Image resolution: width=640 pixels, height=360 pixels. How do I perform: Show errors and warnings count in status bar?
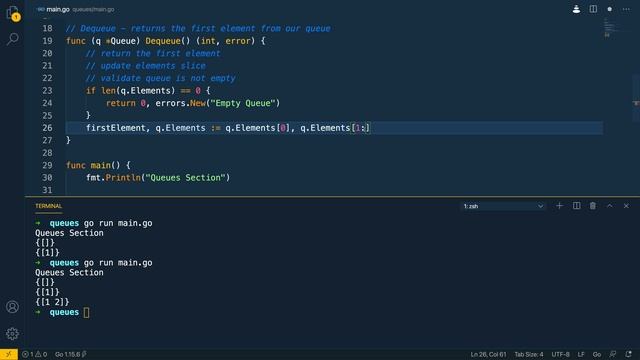point(34,354)
